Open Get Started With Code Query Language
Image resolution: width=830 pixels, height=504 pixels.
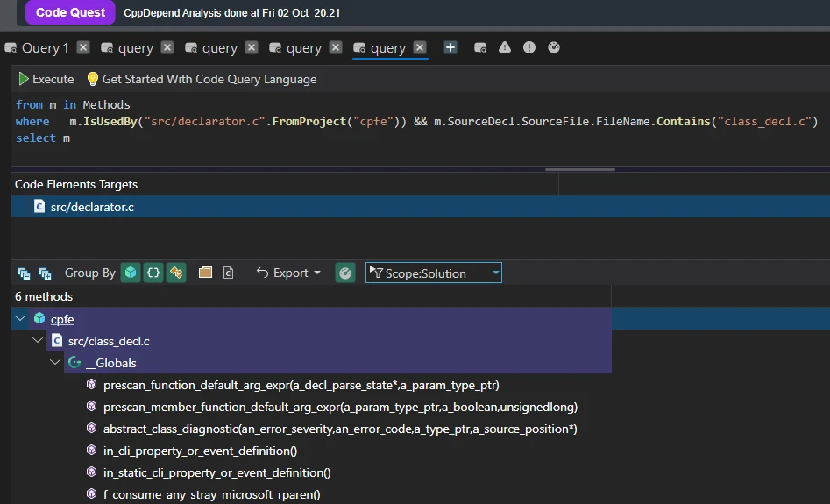pyautogui.click(x=209, y=79)
